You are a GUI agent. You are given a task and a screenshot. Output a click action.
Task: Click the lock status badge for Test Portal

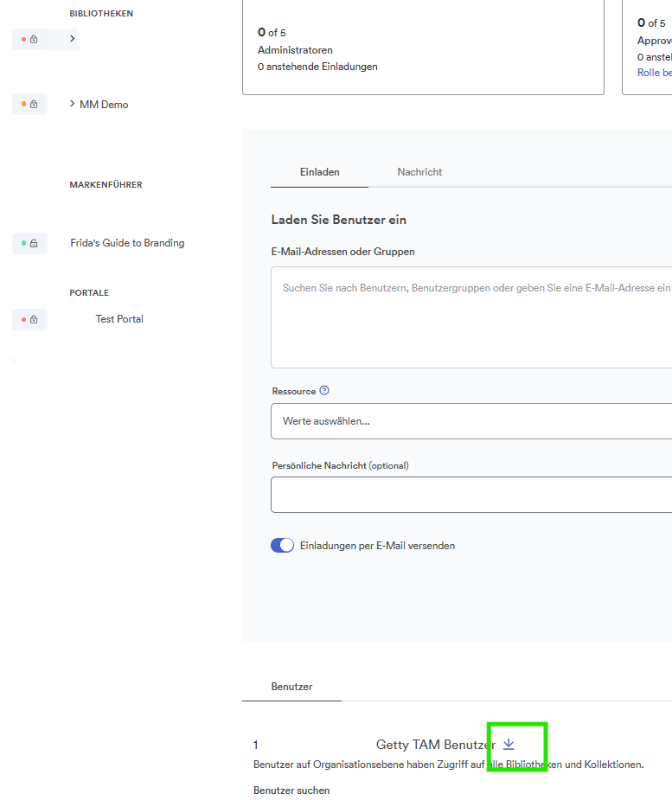click(x=29, y=319)
